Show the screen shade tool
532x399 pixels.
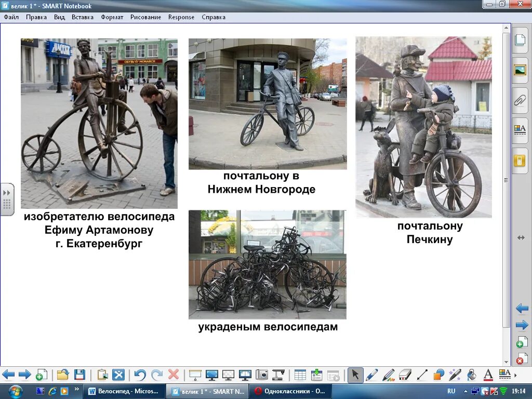195,375
